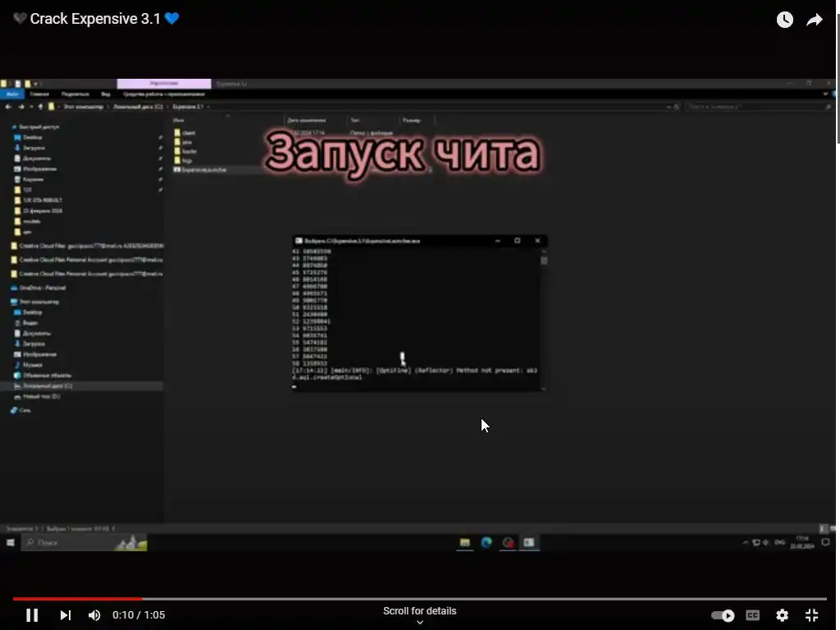
Task: Click the console window scrollbar in video
Action: coord(544,320)
